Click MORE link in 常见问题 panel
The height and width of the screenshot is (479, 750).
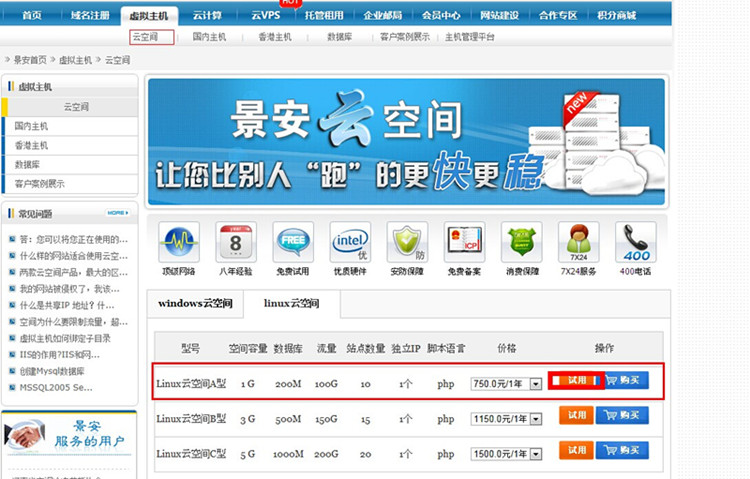118,213
